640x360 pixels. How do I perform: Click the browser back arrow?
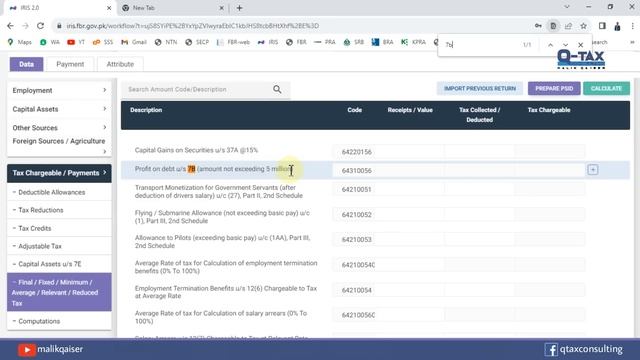10,26
